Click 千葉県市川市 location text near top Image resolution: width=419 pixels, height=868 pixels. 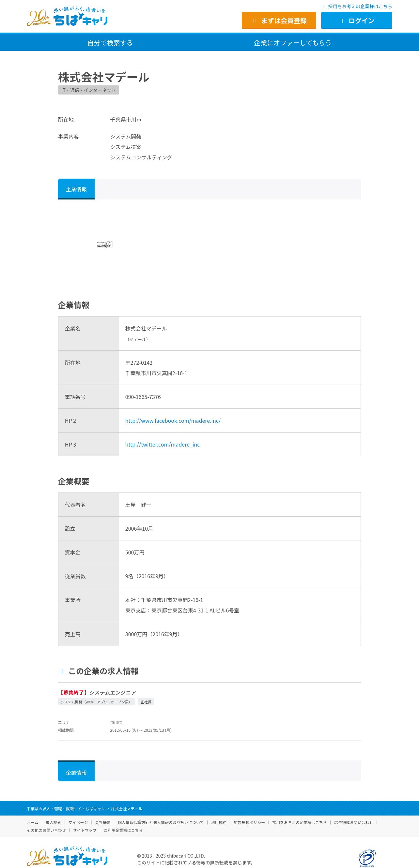point(126,120)
